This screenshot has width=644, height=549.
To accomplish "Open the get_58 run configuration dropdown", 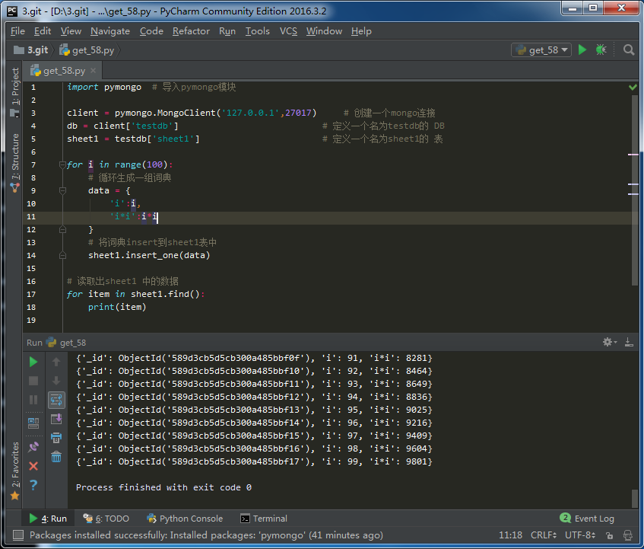I will click(541, 50).
